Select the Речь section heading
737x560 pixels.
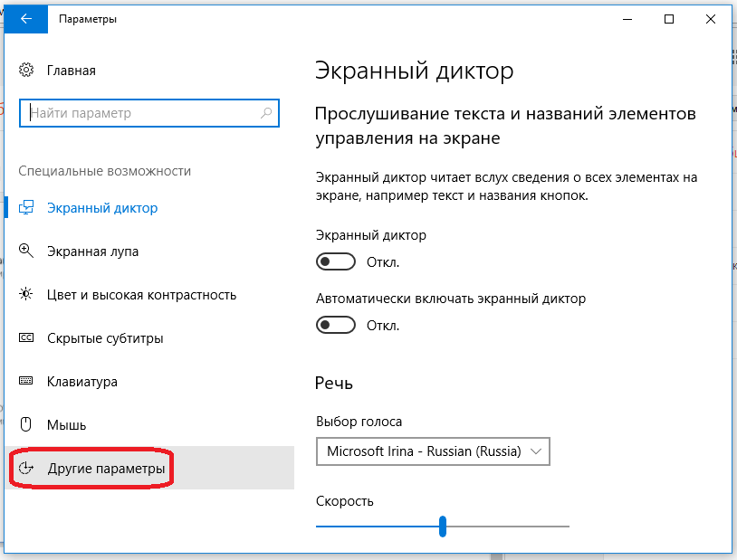[334, 383]
